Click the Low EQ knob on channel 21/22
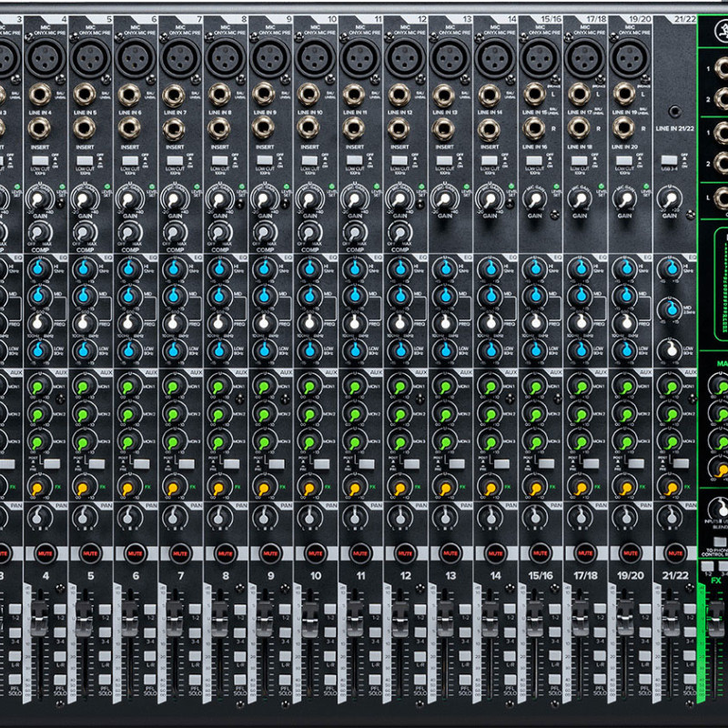The height and width of the screenshot is (728, 728). [x=672, y=349]
